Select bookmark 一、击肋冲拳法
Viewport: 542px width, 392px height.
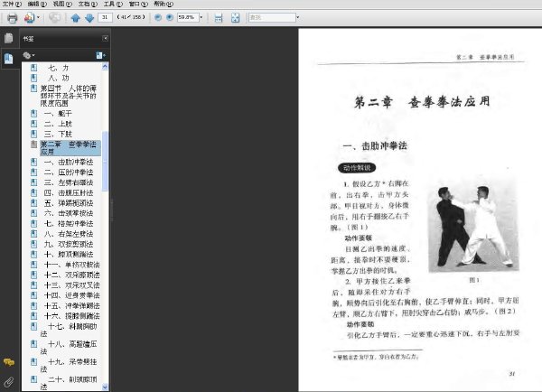coord(69,162)
